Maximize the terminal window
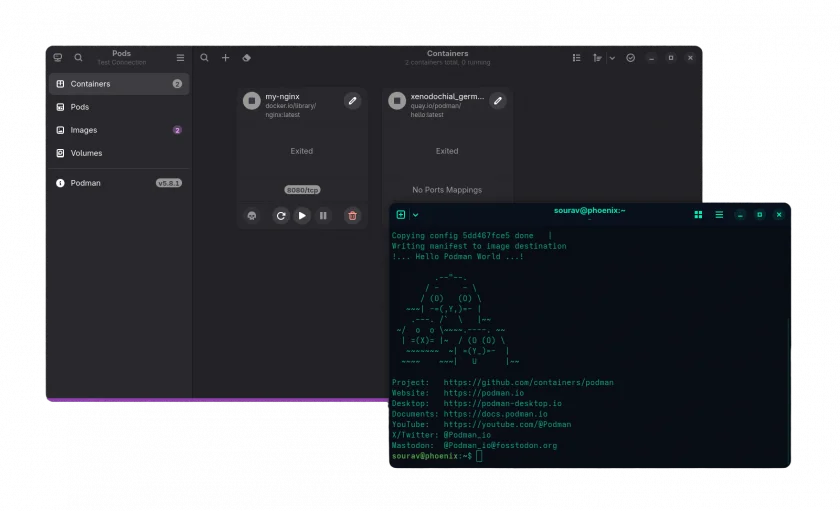 [x=760, y=215]
